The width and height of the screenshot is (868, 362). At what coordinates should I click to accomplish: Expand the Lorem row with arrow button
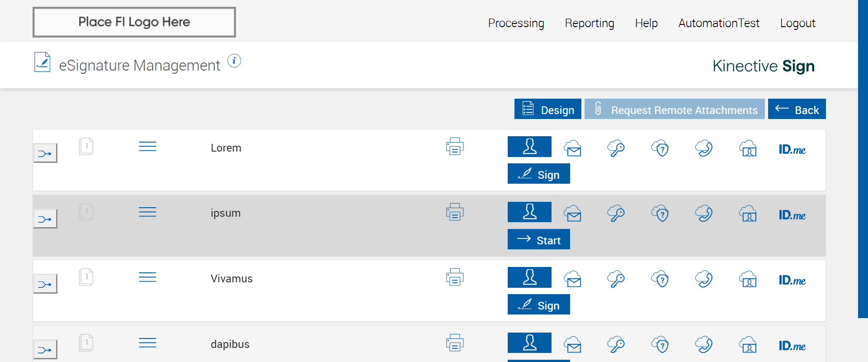click(x=45, y=153)
